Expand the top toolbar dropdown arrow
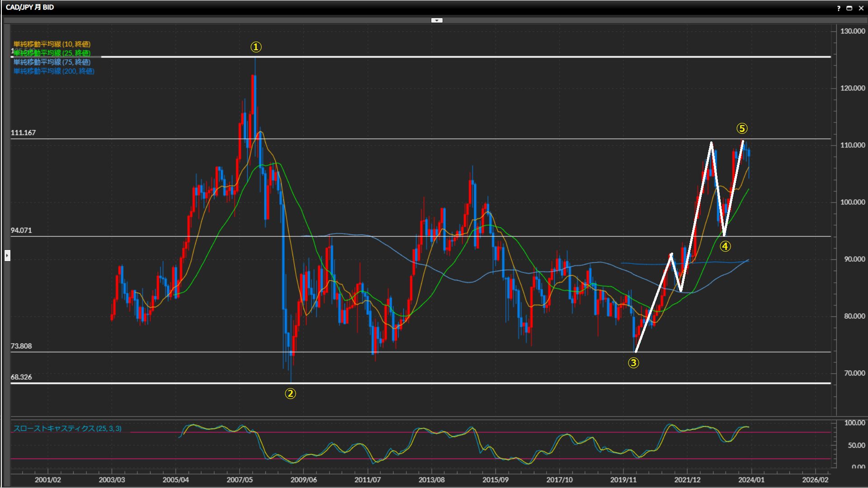This screenshot has width=868, height=488. coord(437,20)
